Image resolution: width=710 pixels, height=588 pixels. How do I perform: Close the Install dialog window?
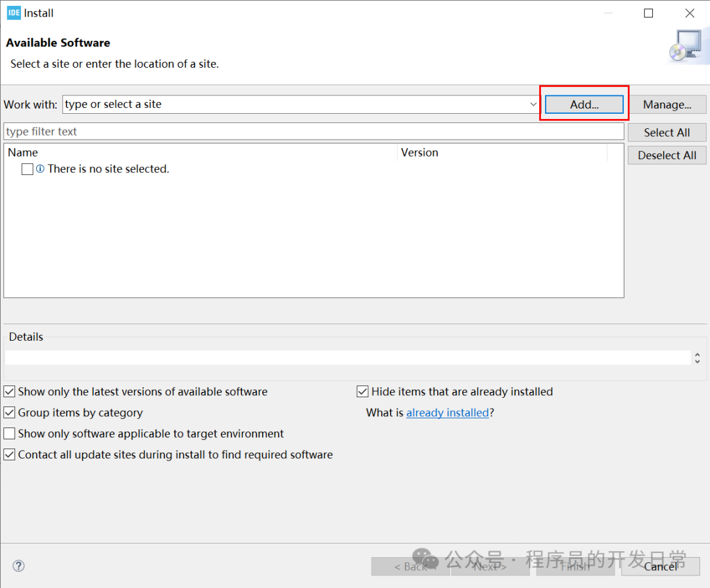coord(690,13)
